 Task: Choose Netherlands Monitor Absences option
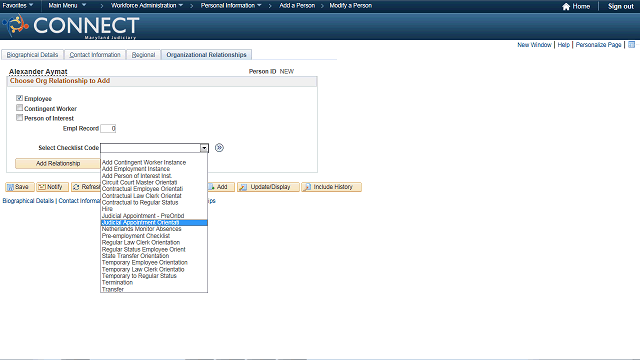(x=154, y=229)
